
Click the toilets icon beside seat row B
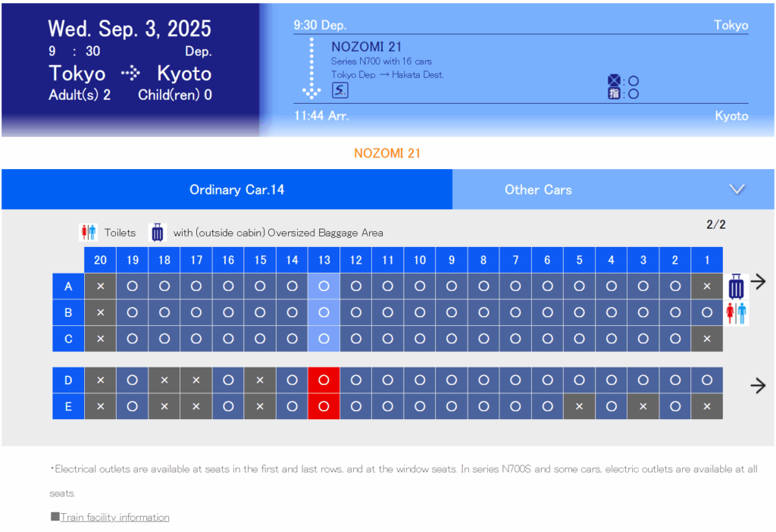[736, 313]
